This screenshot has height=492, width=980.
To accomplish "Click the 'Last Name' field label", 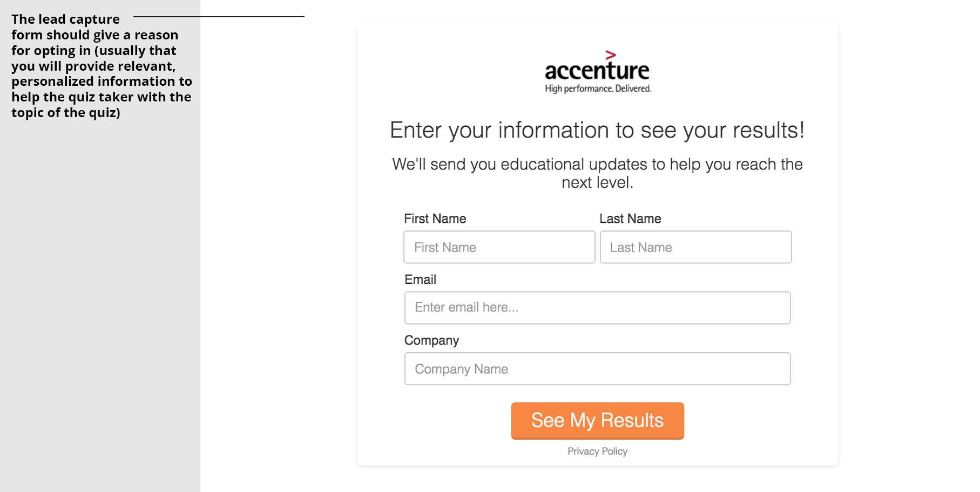I will click(630, 218).
